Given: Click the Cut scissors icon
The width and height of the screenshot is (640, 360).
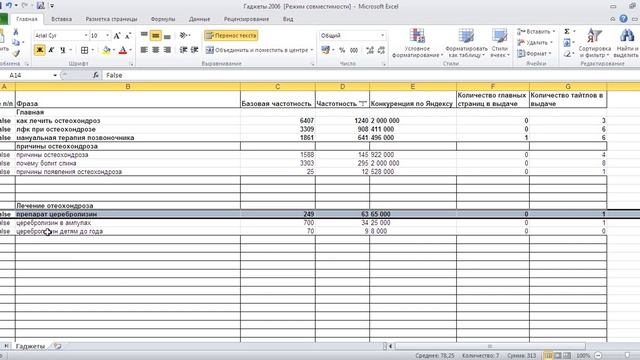Looking at the screenshot, I should [16, 32].
